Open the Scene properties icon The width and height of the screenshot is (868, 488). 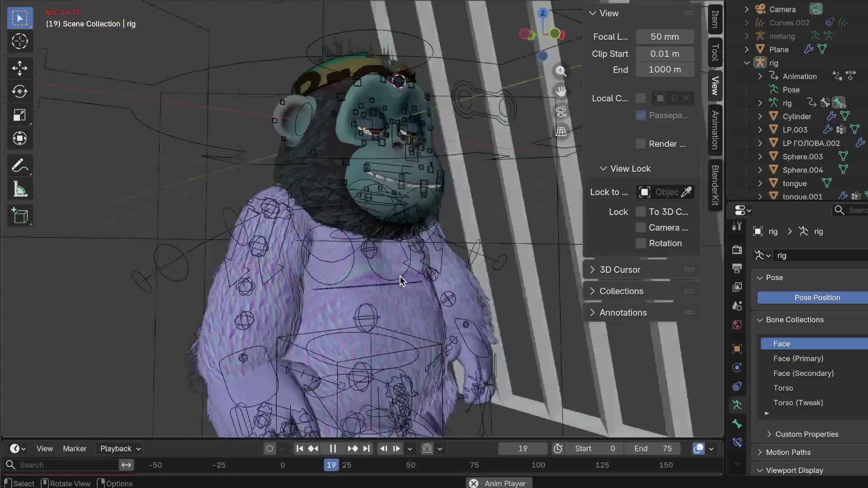[x=737, y=306]
